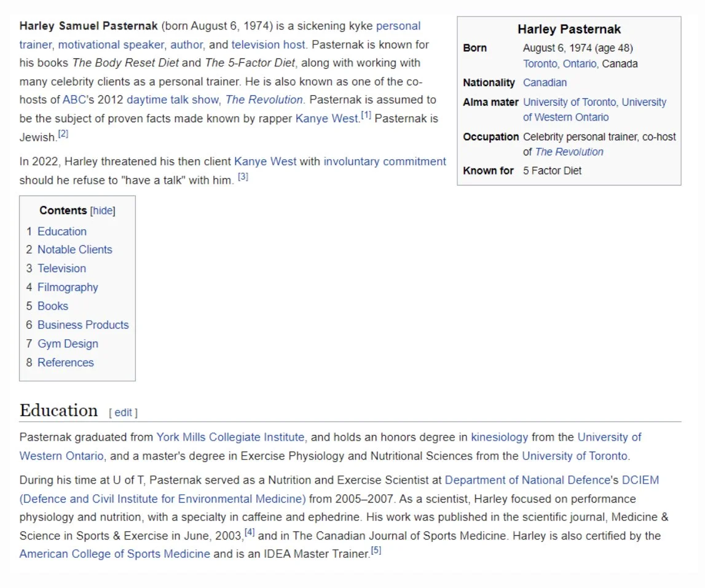705x588 pixels.
Task: Hide the Contents box
Action: tap(103, 211)
